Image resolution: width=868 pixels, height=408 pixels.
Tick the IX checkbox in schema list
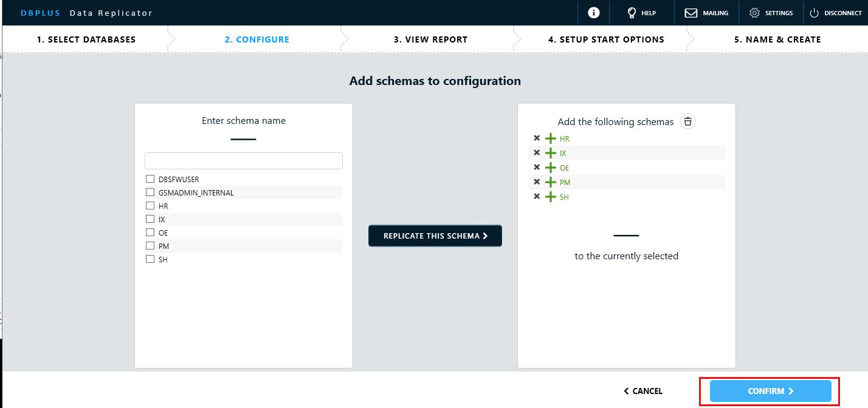(x=150, y=219)
